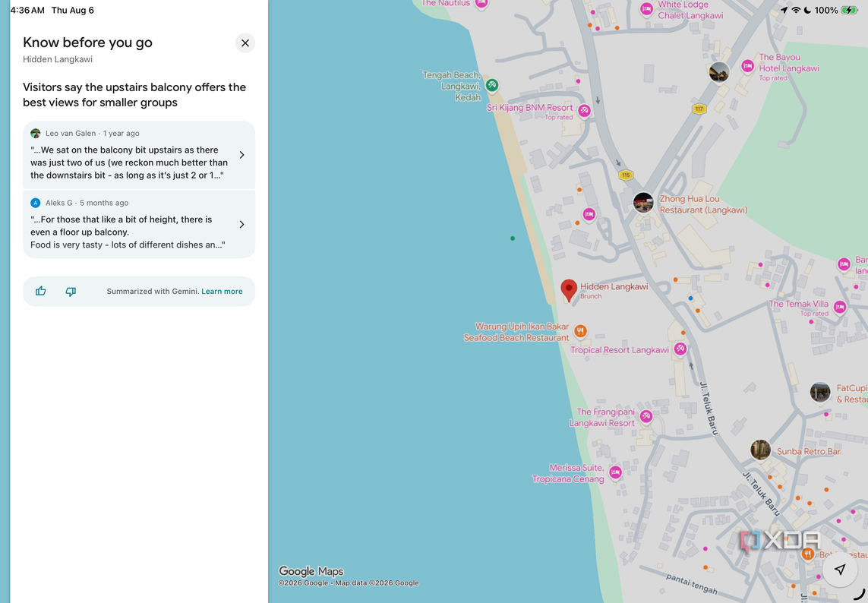Viewport: 868px width, 603px height.
Task: Tap Aleks G's profile avatar
Action: click(x=36, y=203)
